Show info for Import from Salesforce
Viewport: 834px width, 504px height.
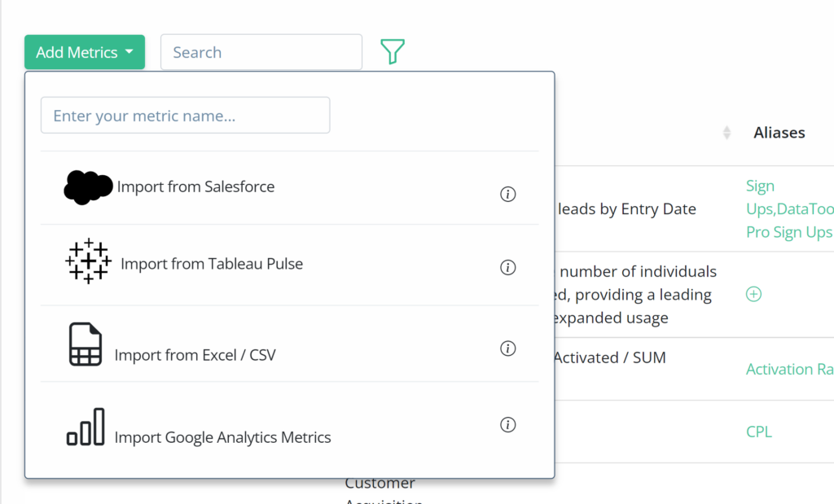tap(508, 194)
